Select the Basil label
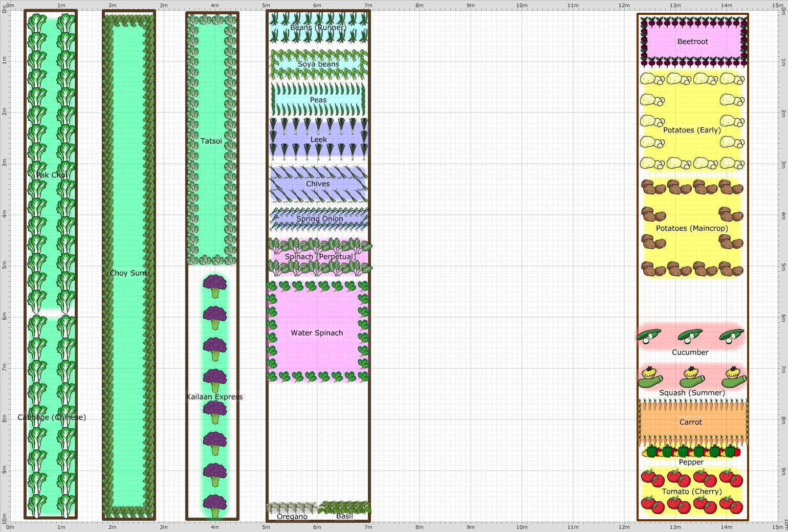 tap(344, 516)
